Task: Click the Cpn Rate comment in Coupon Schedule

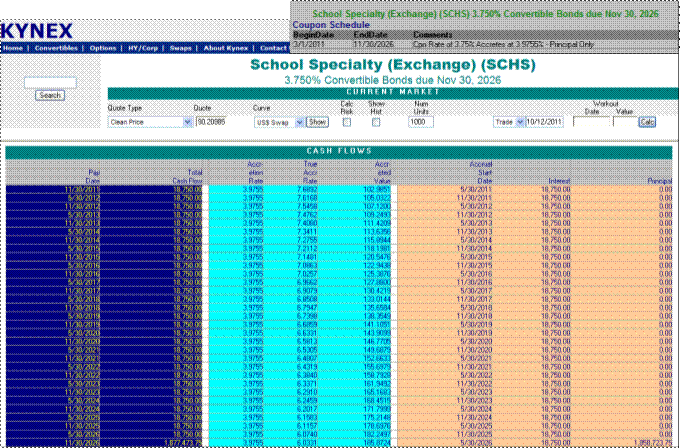Action: [x=503, y=44]
